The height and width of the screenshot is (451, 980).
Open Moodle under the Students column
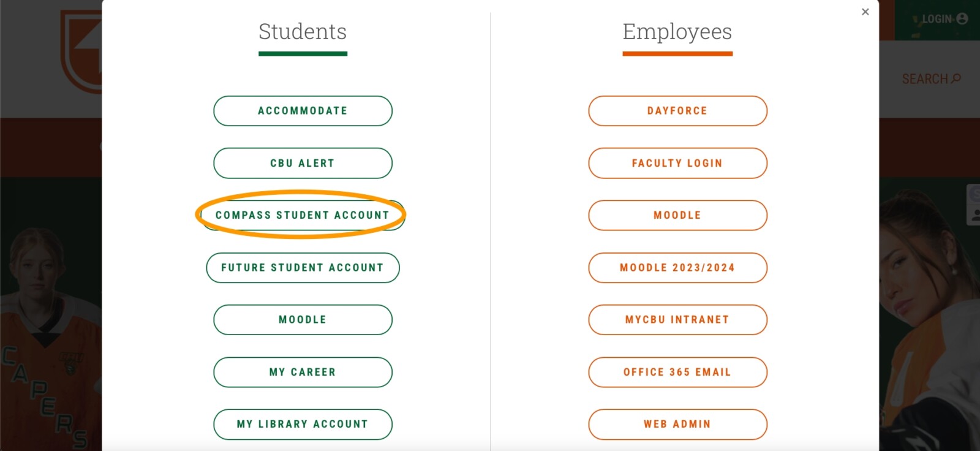pos(303,319)
